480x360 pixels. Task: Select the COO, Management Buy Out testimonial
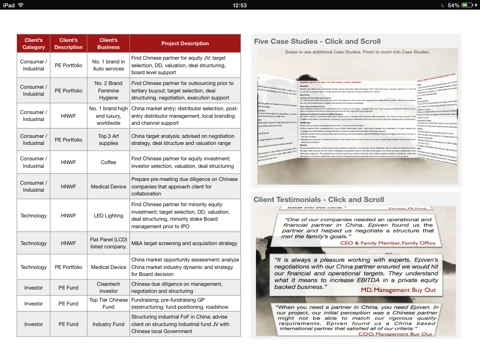(357, 319)
